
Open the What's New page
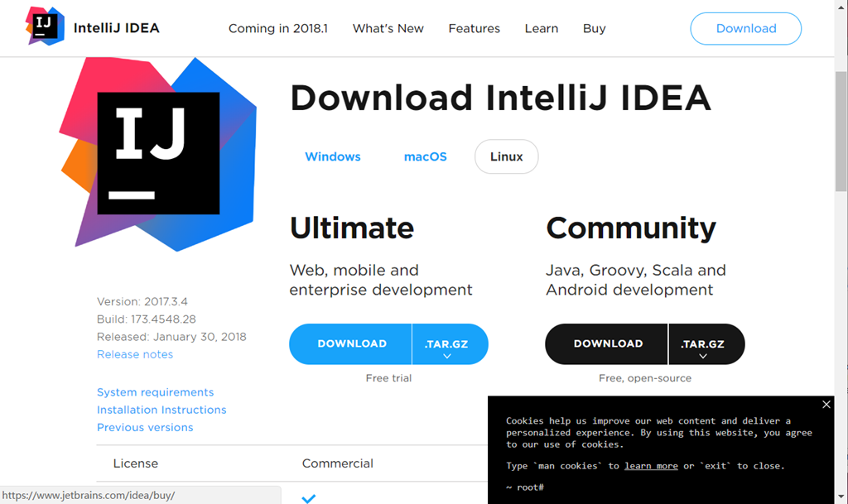click(388, 28)
